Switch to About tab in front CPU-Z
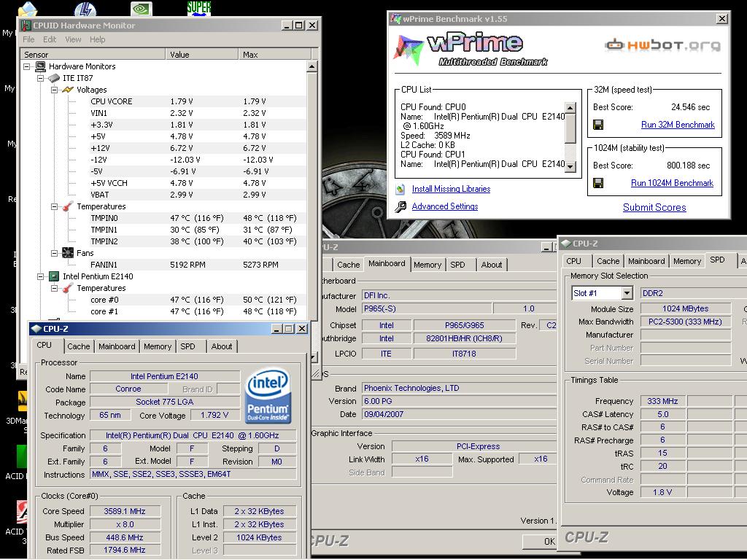 tap(222, 346)
